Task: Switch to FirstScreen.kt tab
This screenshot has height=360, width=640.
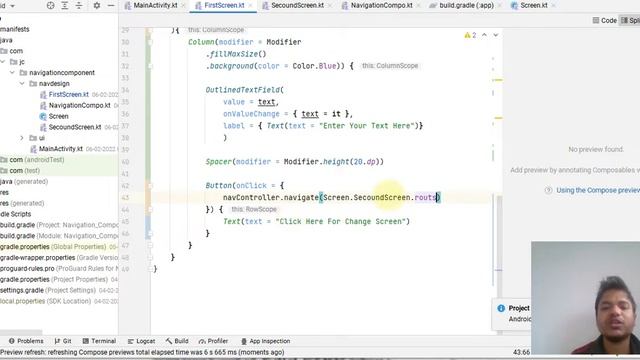Action: click(x=224, y=6)
